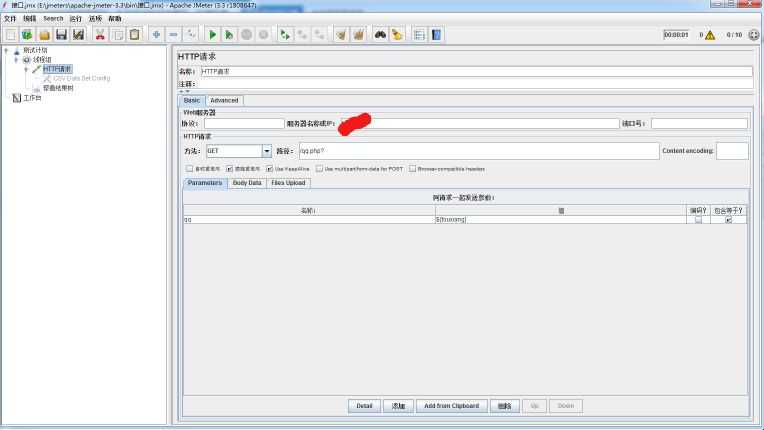Click the Collapse All minus icon

tap(173, 35)
